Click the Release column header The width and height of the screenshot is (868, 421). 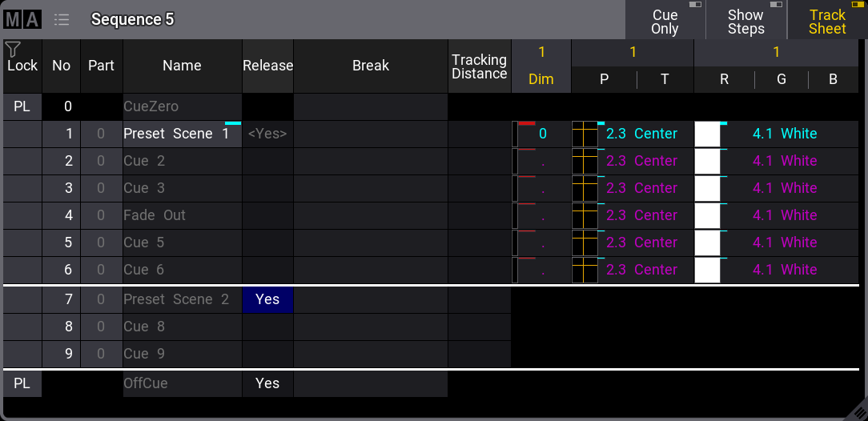(267, 66)
